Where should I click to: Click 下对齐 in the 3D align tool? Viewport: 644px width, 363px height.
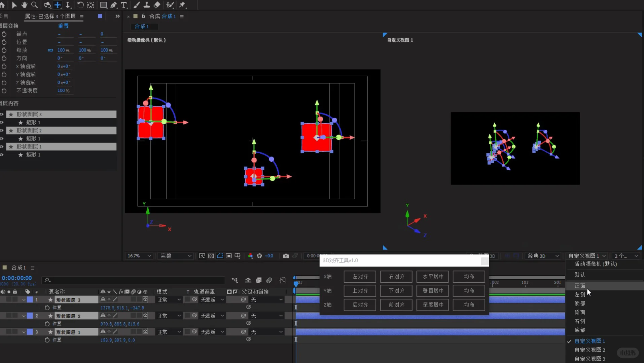pos(396,290)
